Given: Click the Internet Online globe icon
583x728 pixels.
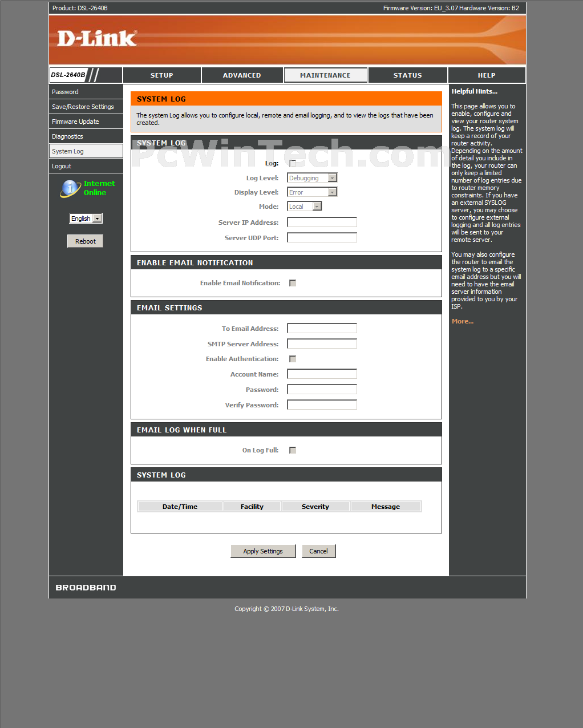Looking at the screenshot, I should click(x=70, y=188).
